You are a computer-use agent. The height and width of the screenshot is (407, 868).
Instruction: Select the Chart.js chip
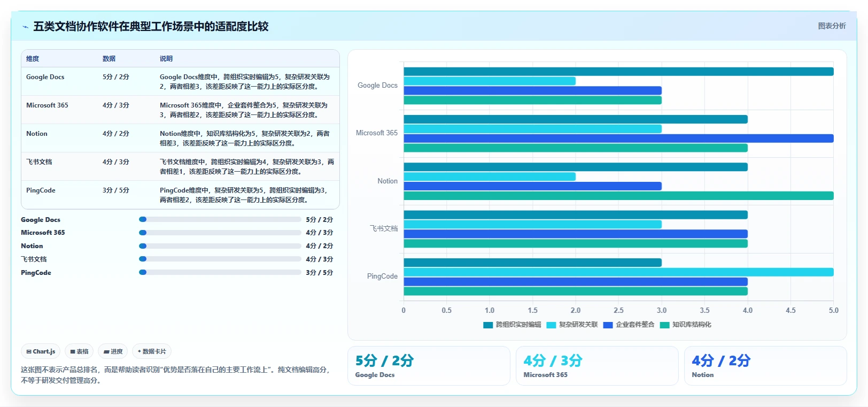coord(41,351)
